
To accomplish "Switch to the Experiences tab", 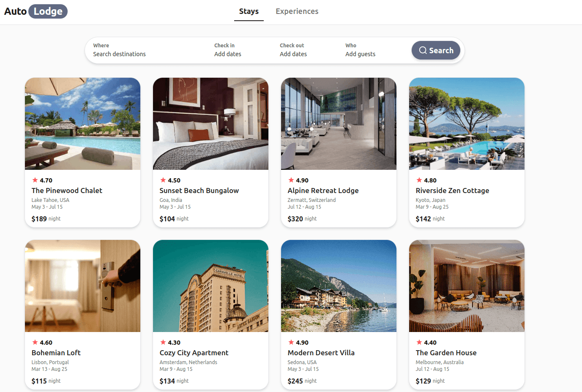I will [297, 11].
